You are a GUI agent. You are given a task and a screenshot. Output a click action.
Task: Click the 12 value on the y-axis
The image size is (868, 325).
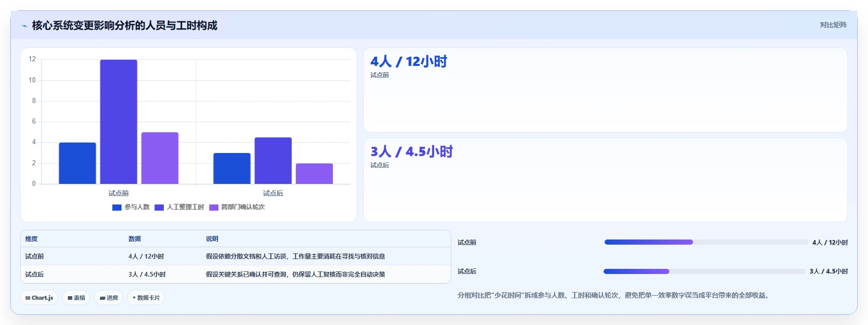tap(32, 59)
